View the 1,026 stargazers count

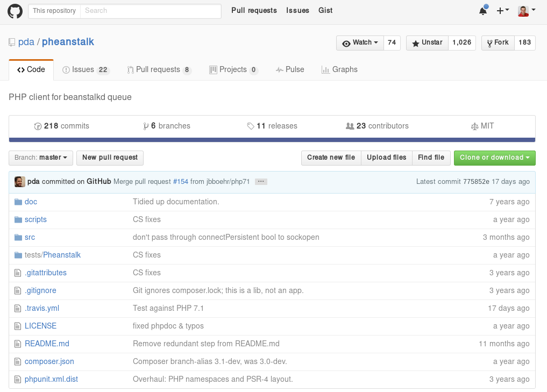[x=462, y=43]
